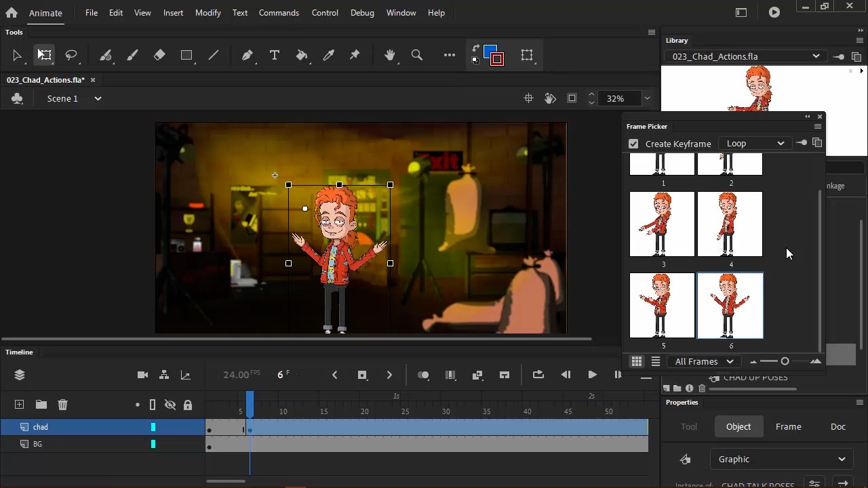Pick the Eraser tool
The height and width of the screenshot is (488, 868).
pos(159,55)
